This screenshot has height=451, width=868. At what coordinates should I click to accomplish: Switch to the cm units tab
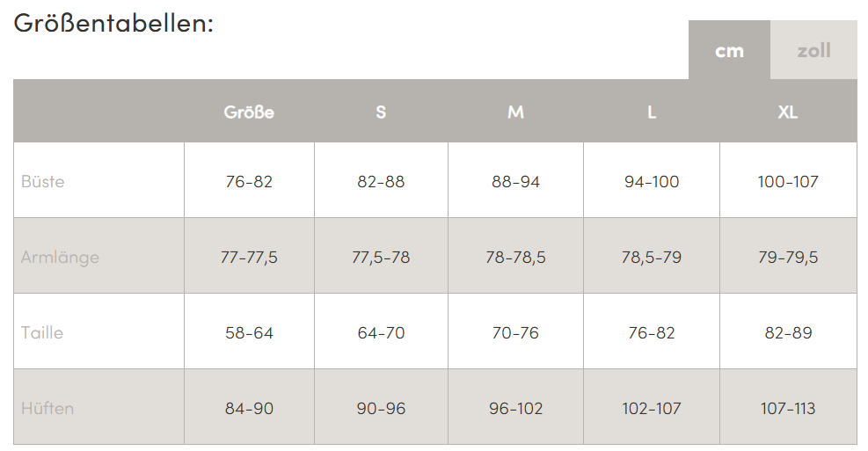point(729,51)
